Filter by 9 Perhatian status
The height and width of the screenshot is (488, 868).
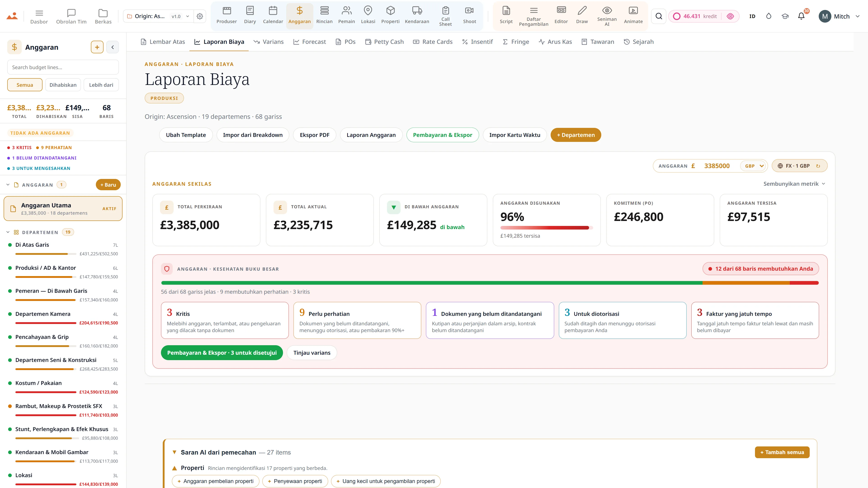[54, 148]
